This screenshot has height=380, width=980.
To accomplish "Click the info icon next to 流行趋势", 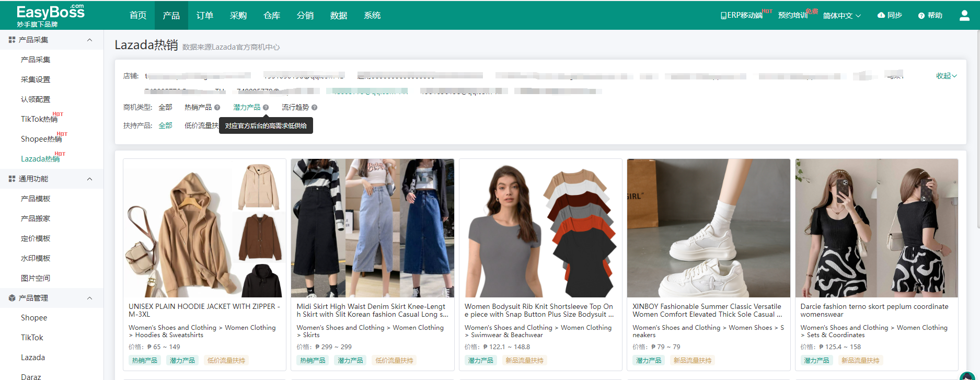I will (x=315, y=108).
